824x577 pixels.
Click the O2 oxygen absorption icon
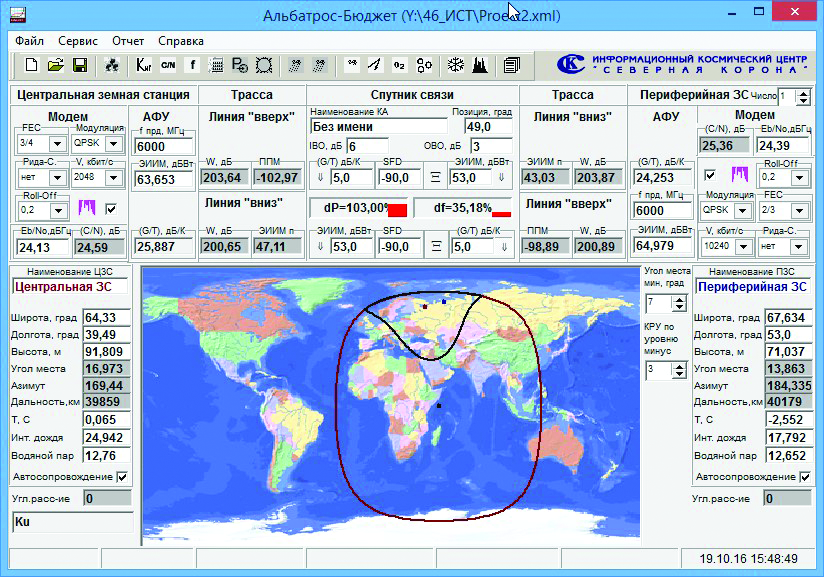point(399,65)
